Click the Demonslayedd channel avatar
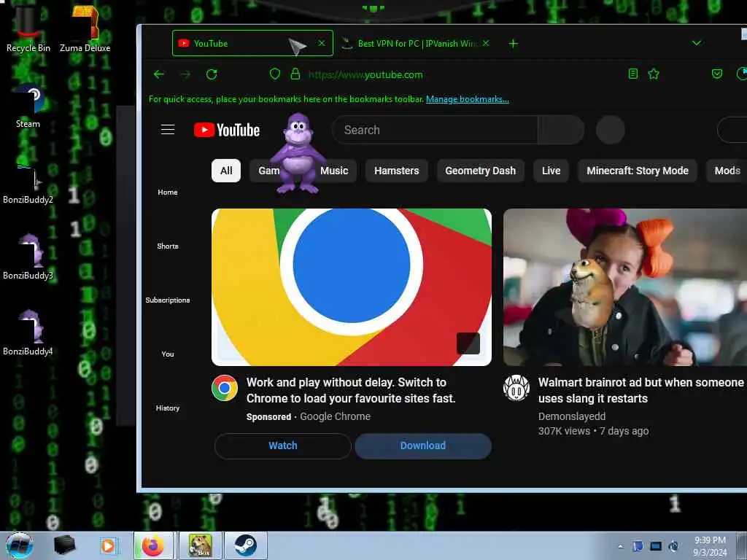 (x=516, y=388)
